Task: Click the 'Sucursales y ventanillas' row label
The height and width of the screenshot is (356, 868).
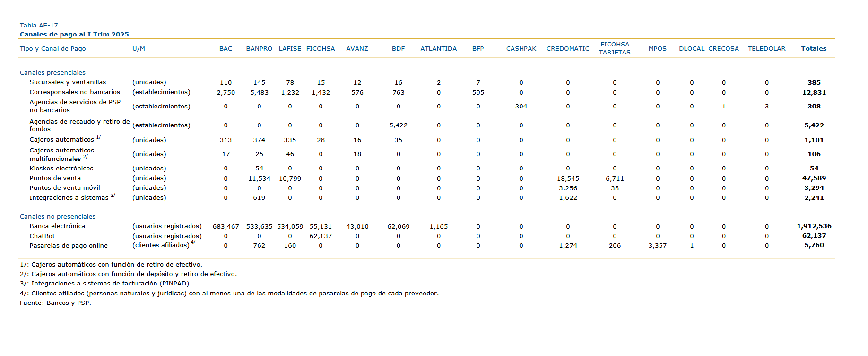Action: (x=68, y=82)
